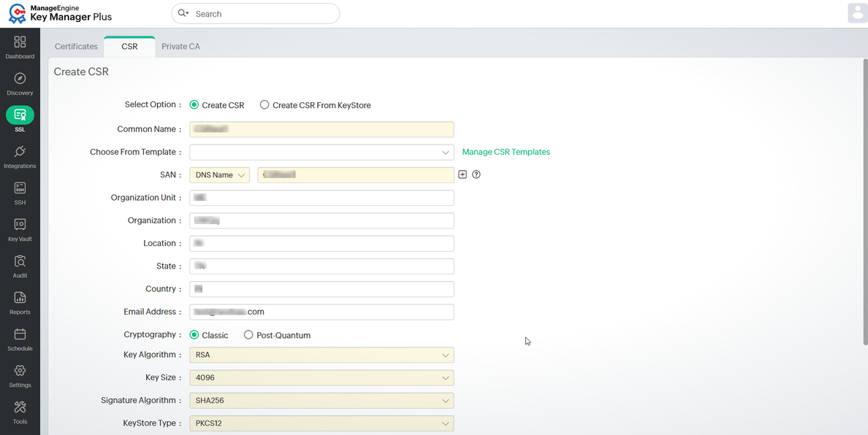Open the Dashboard from the sidebar

click(20, 47)
